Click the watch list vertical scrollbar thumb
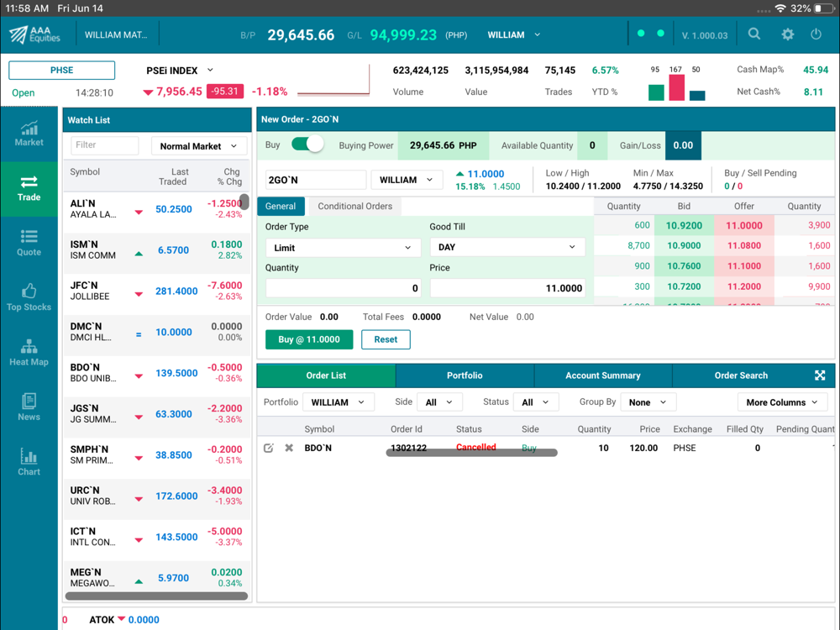 244,202
